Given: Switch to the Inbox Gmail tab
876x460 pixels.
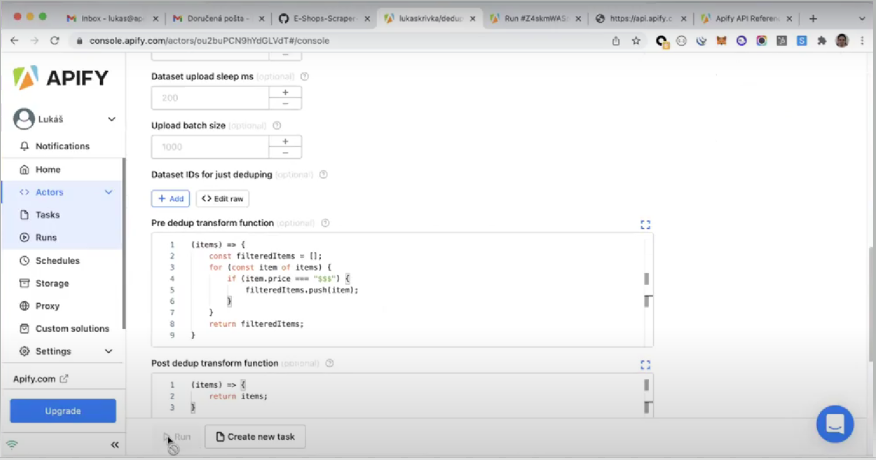Looking at the screenshot, I should (x=111, y=18).
